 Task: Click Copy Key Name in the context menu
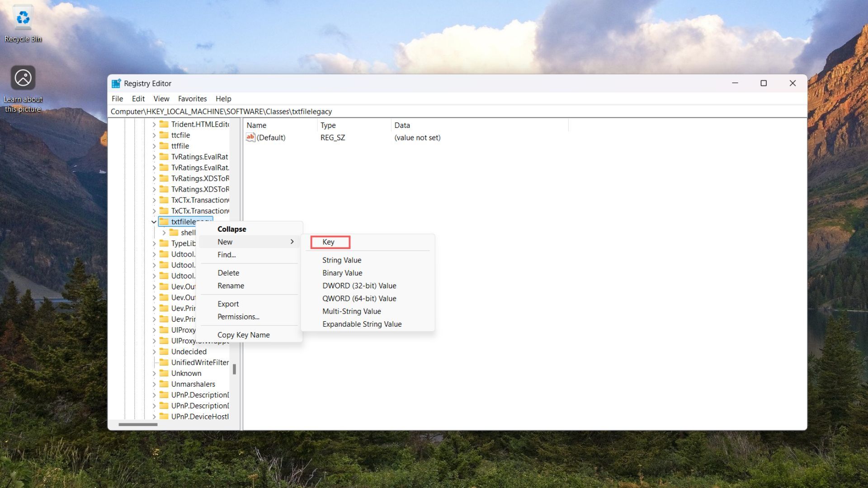pyautogui.click(x=243, y=334)
